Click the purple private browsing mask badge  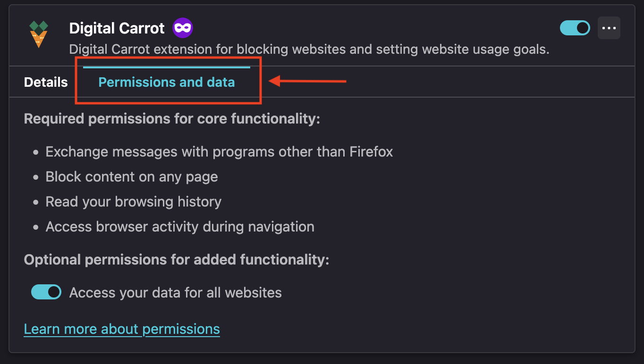[x=183, y=28]
